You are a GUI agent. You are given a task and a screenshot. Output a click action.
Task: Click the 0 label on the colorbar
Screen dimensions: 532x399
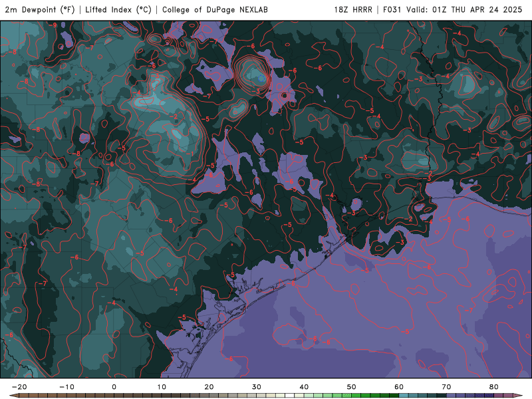[x=114, y=387]
